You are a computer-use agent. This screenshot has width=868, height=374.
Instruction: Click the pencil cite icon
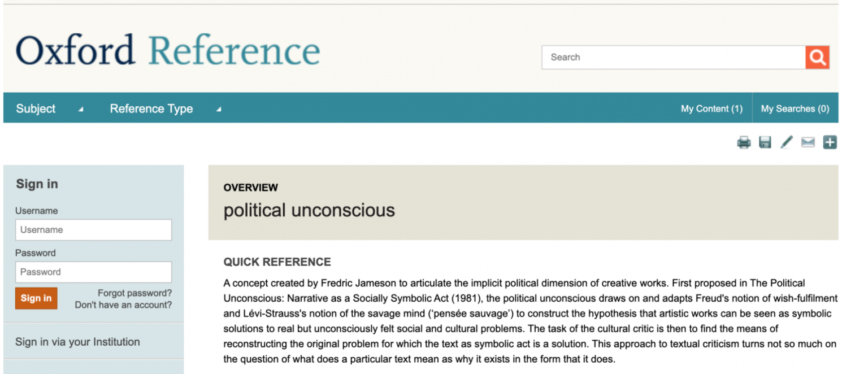point(787,143)
